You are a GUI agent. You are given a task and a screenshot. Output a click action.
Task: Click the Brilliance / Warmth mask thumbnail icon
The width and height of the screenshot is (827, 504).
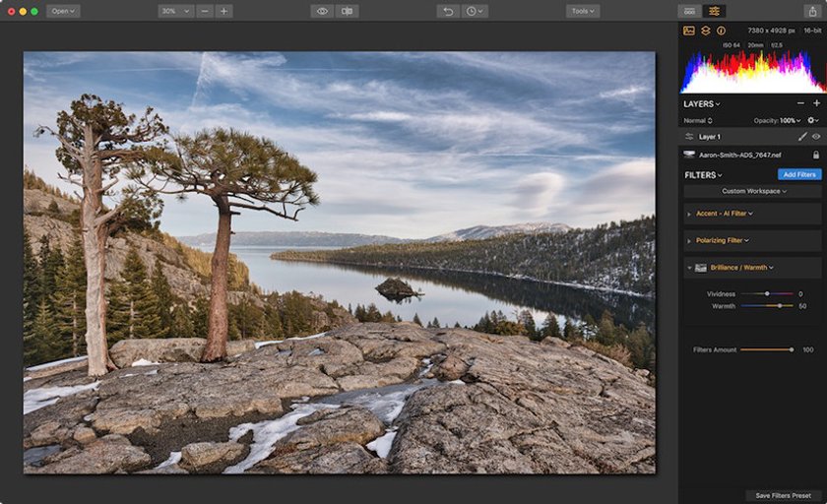pyautogui.click(x=700, y=268)
